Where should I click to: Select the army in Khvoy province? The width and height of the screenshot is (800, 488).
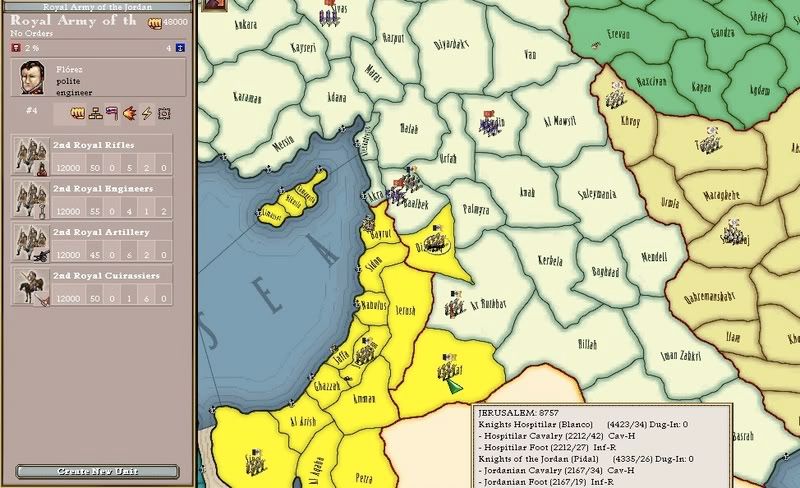coord(616,96)
